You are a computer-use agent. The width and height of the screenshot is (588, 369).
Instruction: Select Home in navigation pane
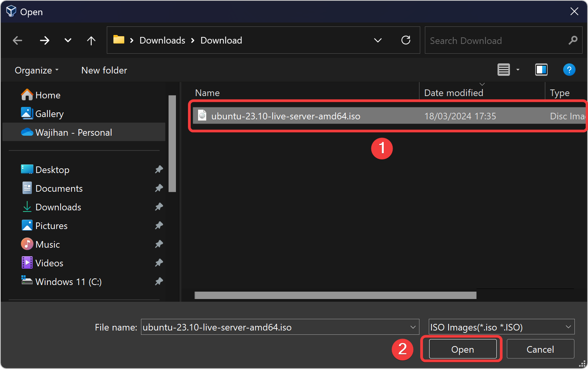[84, 95]
